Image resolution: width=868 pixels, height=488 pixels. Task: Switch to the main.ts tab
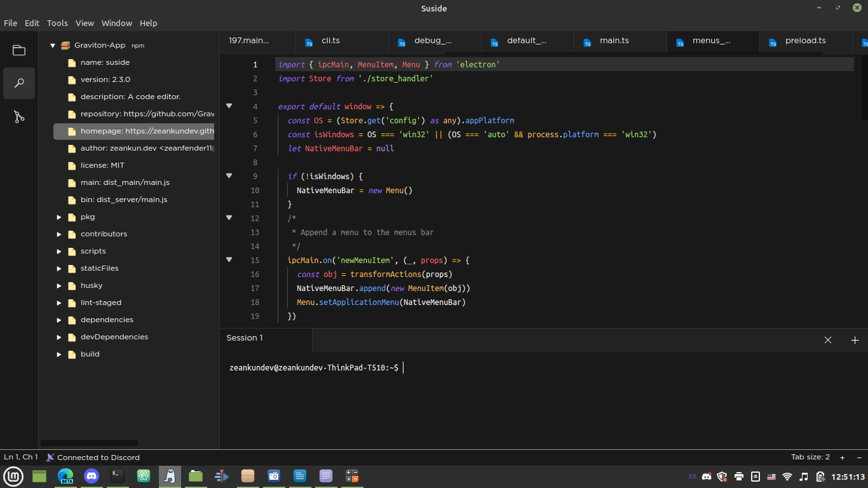click(614, 41)
